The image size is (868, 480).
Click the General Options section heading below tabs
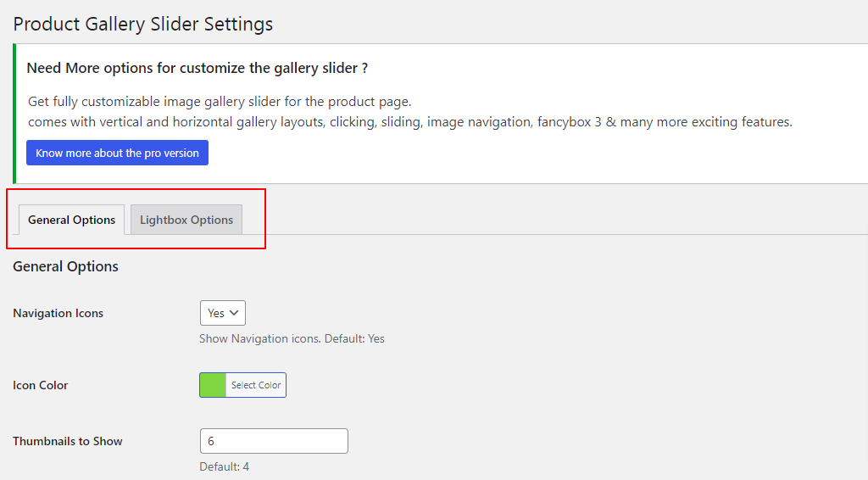(x=65, y=266)
